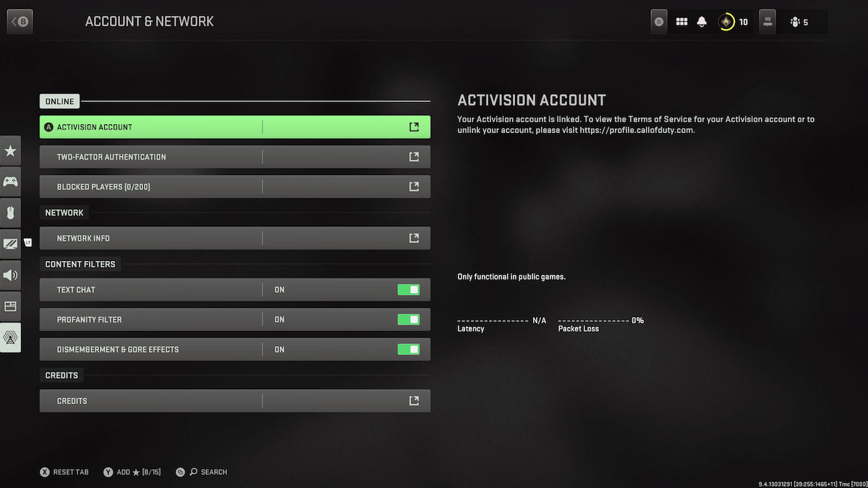Open the social channels grid icon
The height and width of the screenshot is (488, 868).
click(681, 21)
